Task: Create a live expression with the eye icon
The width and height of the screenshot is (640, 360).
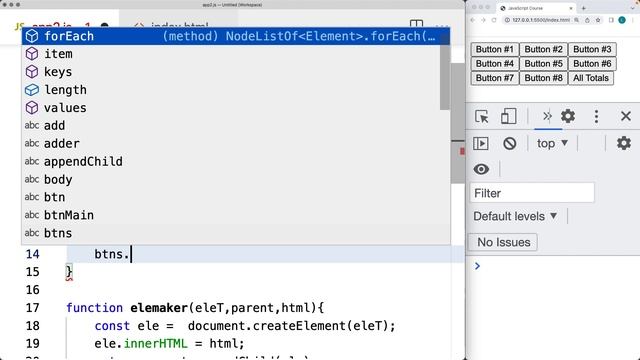Action: [481, 169]
